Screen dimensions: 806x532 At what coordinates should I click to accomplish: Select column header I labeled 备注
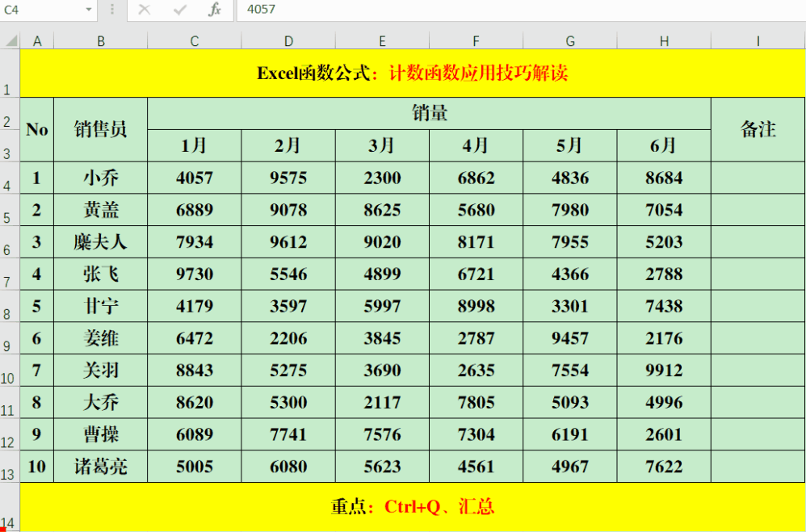[757, 37]
